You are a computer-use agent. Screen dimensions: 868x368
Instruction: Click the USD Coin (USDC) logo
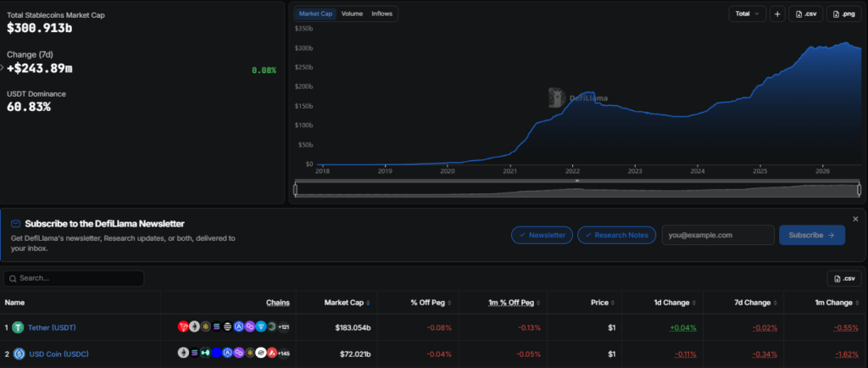click(x=19, y=354)
